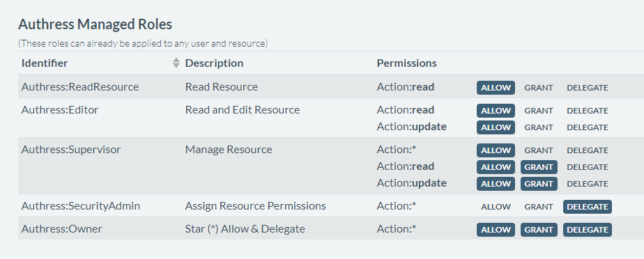Click the Description column header
The image size is (644, 259).
(214, 63)
